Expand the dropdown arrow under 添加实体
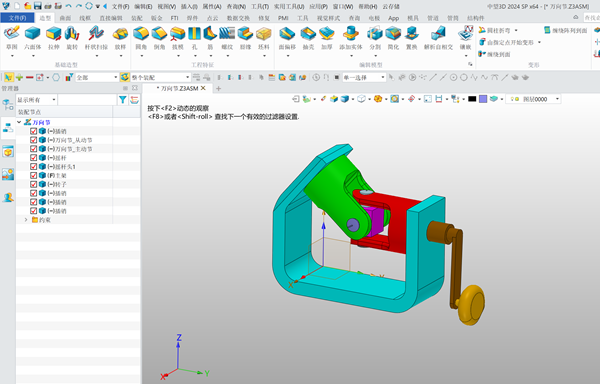The width and height of the screenshot is (600, 384). click(351, 56)
